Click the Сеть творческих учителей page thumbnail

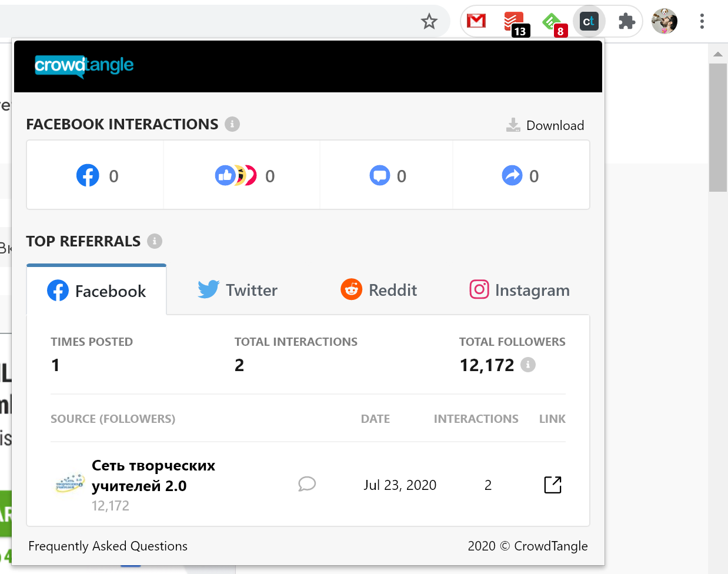pos(69,484)
